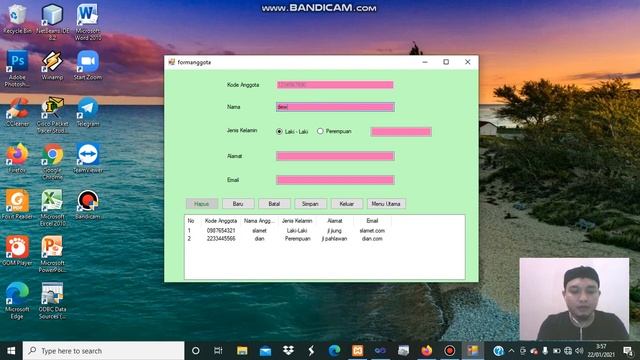Click the Baru button
The height and width of the screenshot is (360, 640).
click(x=238, y=204)
